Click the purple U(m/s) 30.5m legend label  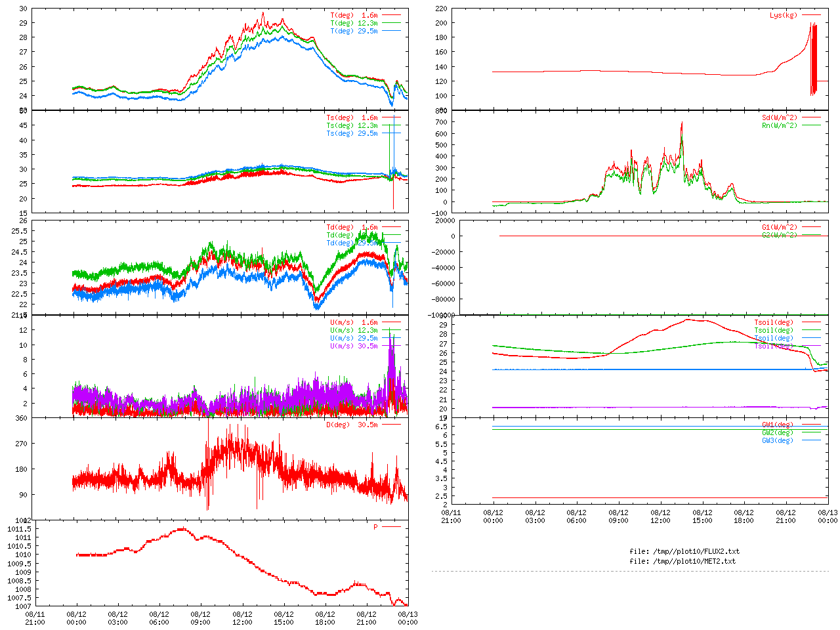354,346
